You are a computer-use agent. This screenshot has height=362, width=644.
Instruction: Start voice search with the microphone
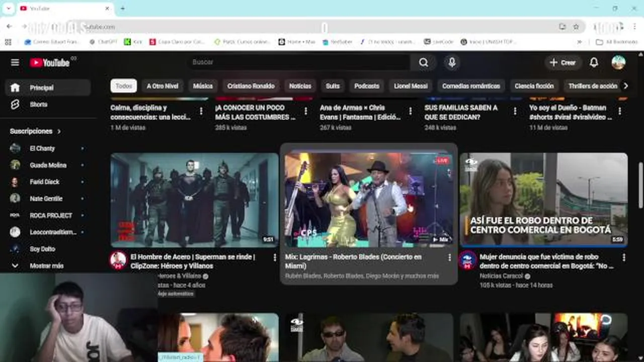click(x=452, y=62)
